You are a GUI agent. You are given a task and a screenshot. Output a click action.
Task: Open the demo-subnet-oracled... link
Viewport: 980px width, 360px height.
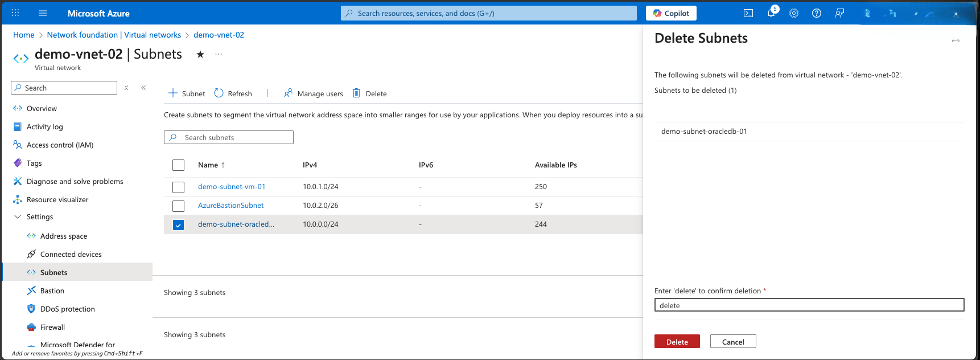236,224
